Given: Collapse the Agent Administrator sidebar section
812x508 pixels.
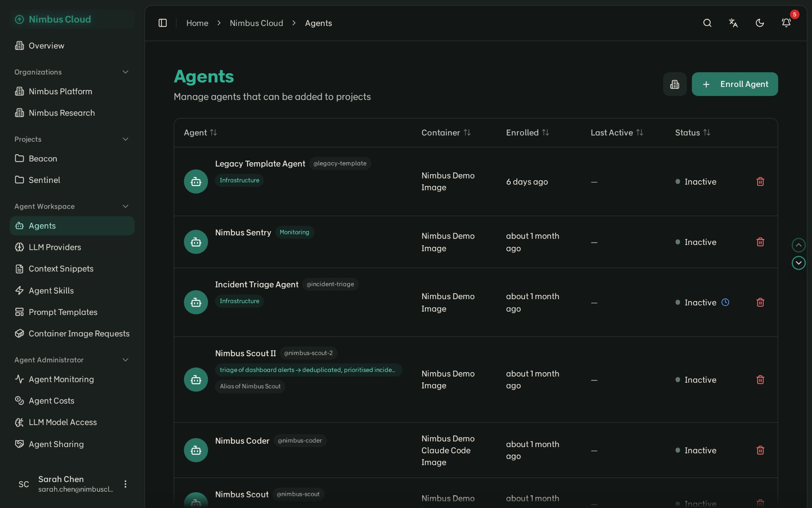Looking at the screenshot, I should pos(125,360).
